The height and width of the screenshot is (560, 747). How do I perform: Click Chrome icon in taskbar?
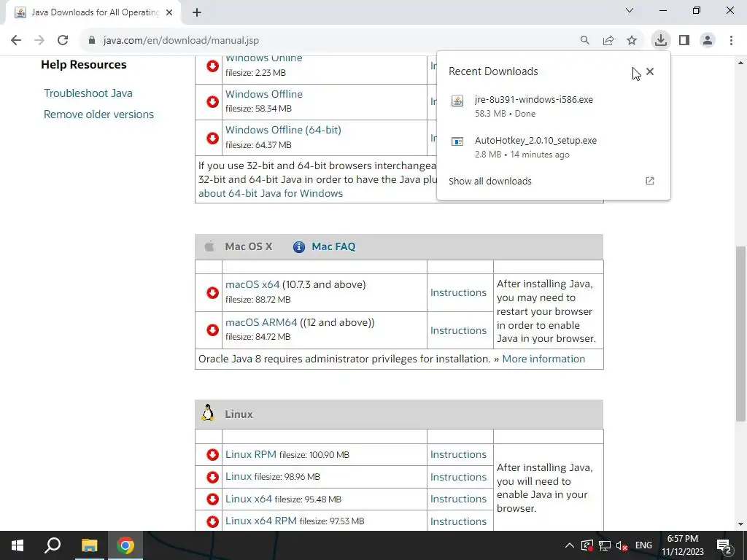pos(125,545)
